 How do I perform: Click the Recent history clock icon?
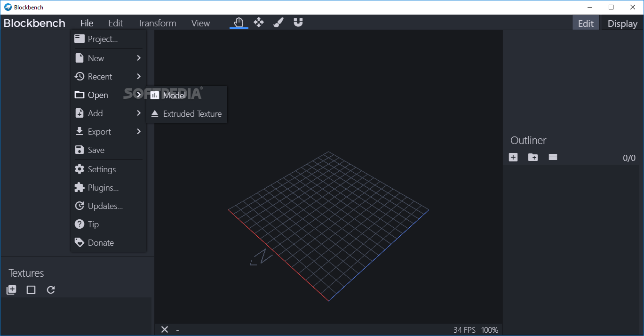[80, 76]
